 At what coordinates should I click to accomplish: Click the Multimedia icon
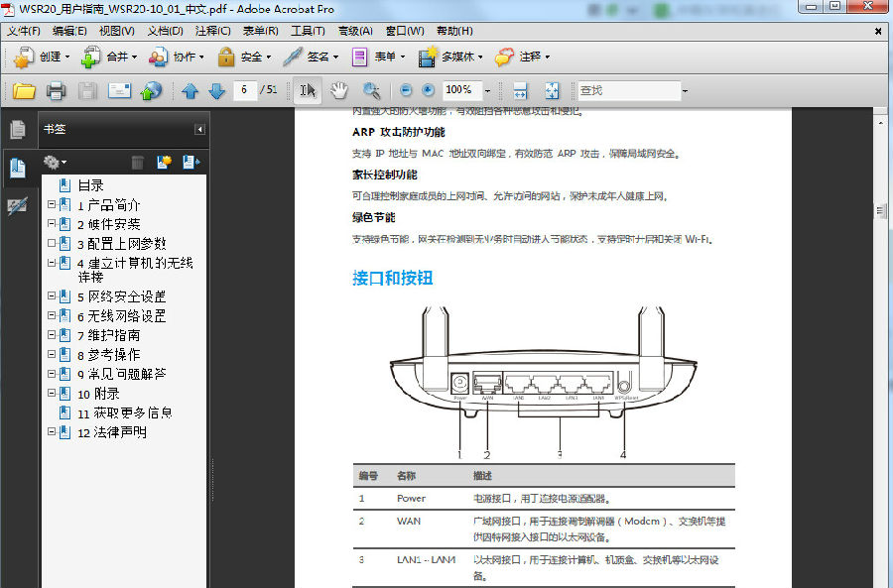coord(428,57)
